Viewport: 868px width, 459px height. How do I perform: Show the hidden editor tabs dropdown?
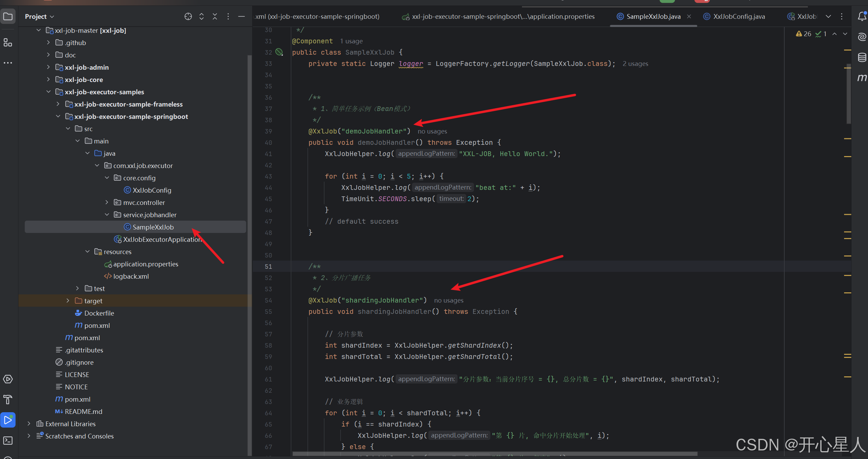coord(828,16)
